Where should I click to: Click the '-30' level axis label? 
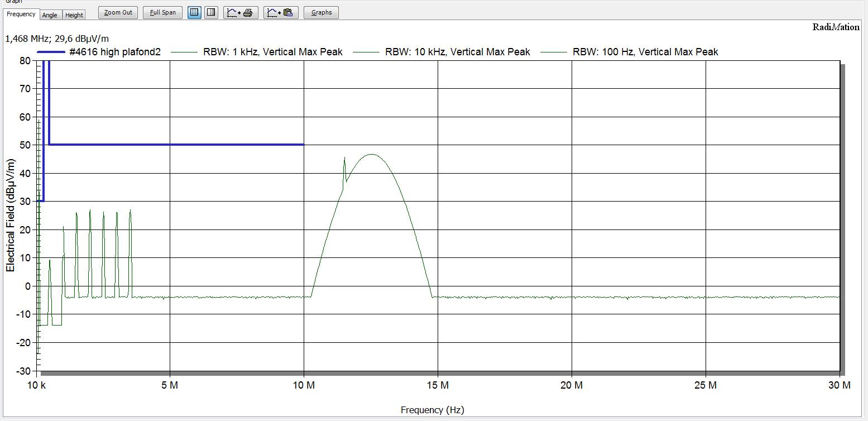click(24, 371)
